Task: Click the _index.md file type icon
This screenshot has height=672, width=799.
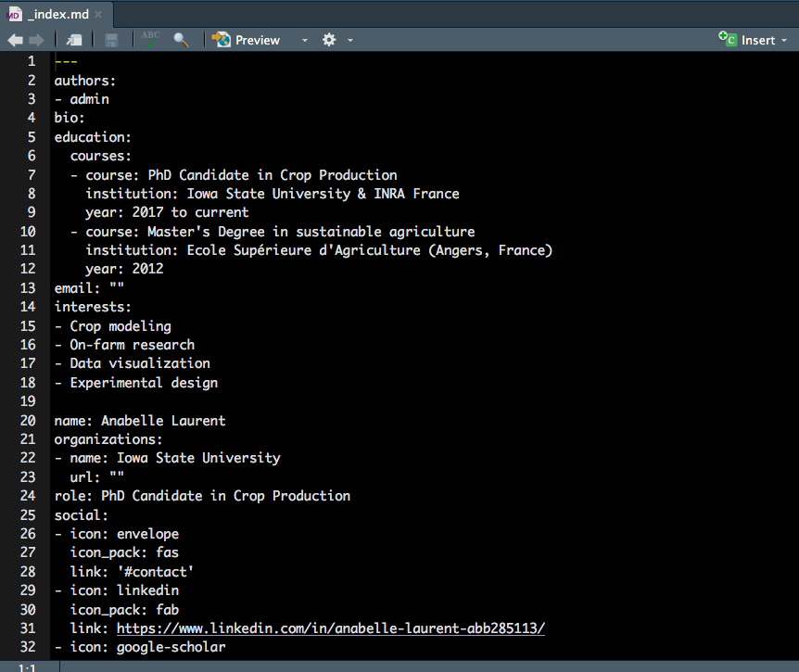Action: coord(13,14)
